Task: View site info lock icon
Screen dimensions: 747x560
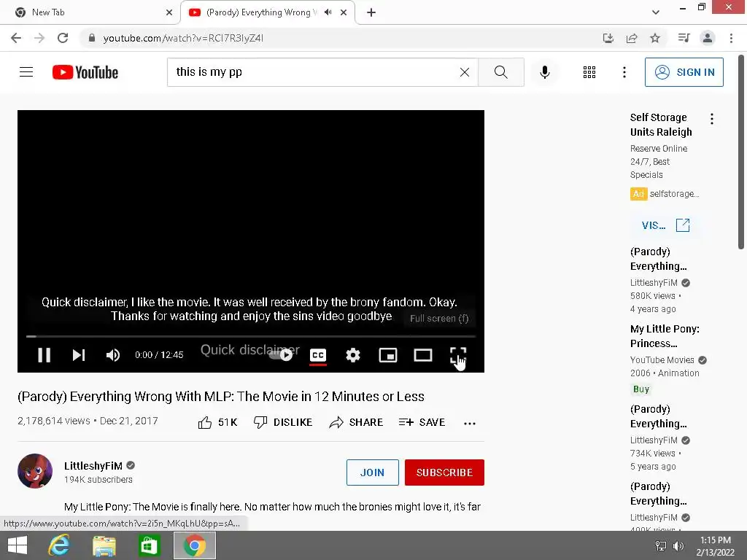Action: point(92,38)
